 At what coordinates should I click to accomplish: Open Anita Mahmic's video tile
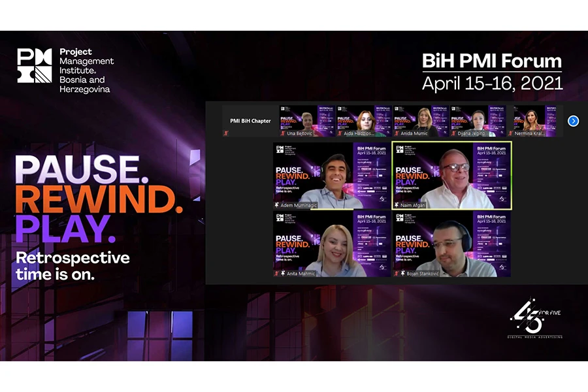332,244
